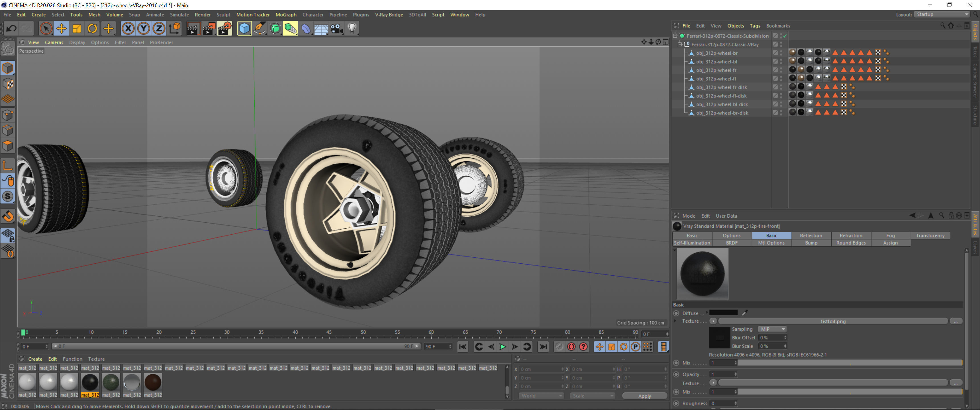The width and height of the screenshot is (980, 410).
Task: Click the Apply button
Action: (644, 396)
